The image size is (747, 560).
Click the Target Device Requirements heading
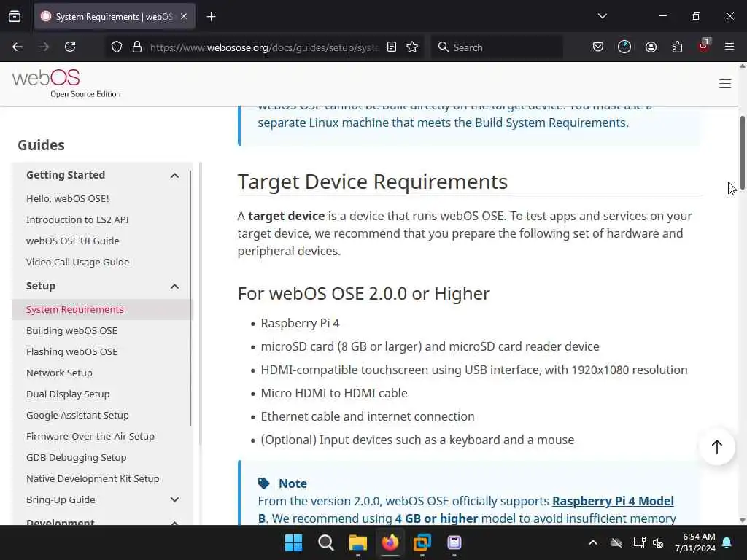click(x=373, y=182)
